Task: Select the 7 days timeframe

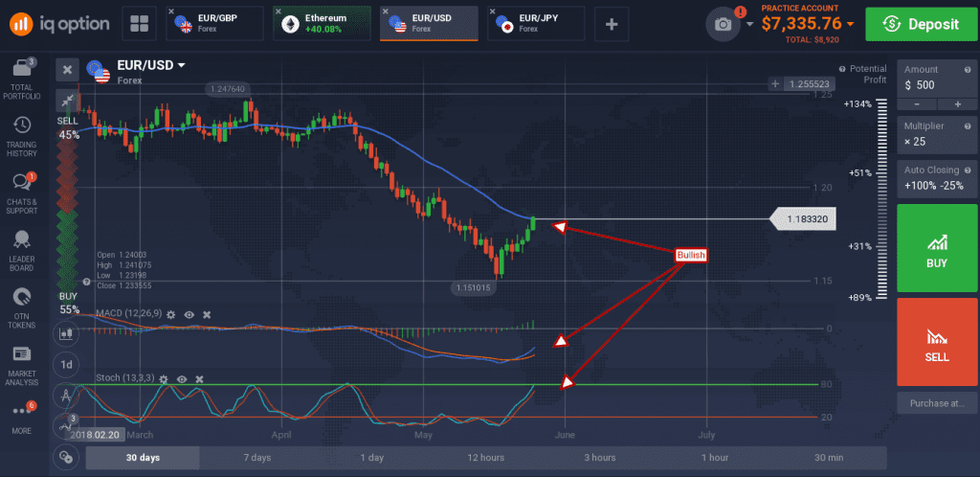Action: coord(256,458)
